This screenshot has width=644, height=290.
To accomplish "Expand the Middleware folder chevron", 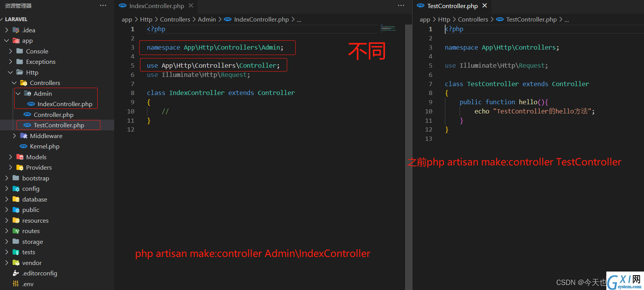I will pyautogui.click(x=14, y=136).
